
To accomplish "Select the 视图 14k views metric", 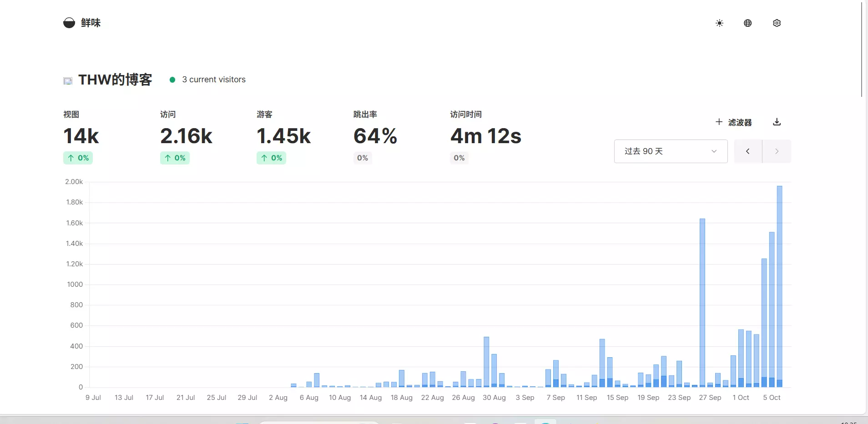I will pos(81,136).
